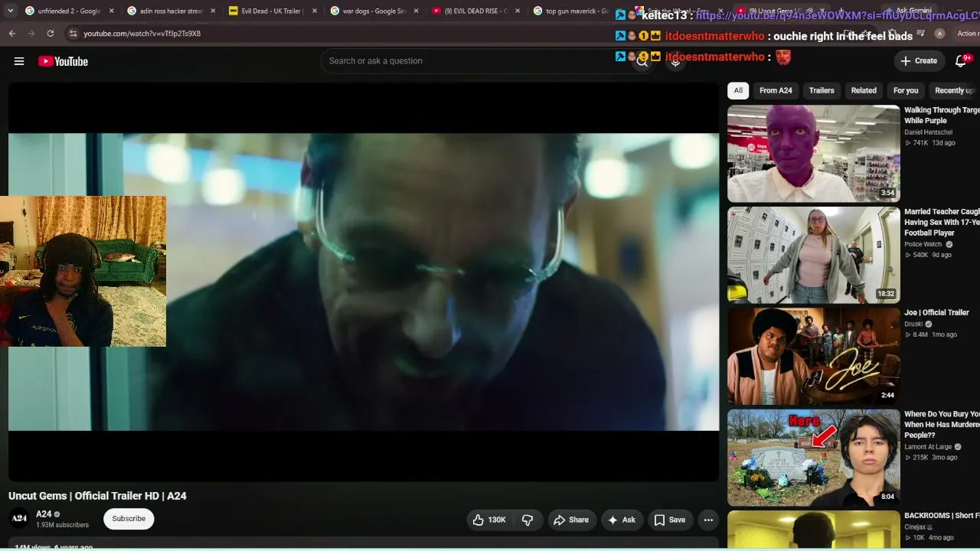Click the Create button
This screenshot has height=551, width=980.
[919, 61]
